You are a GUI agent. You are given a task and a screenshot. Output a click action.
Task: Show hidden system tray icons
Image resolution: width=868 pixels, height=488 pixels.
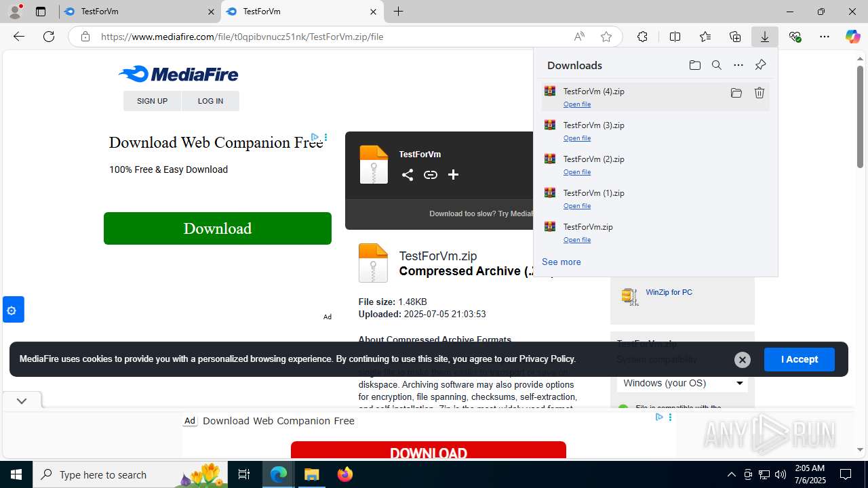[731, 474]
